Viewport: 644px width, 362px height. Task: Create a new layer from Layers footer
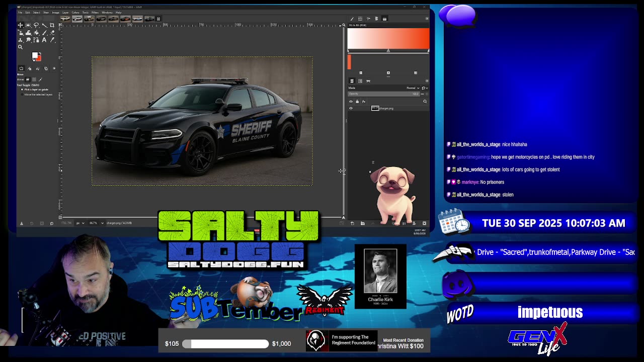pos(352,223)
